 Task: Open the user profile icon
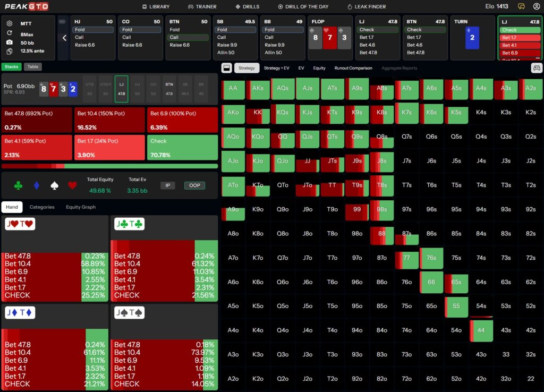click(535, 6)
